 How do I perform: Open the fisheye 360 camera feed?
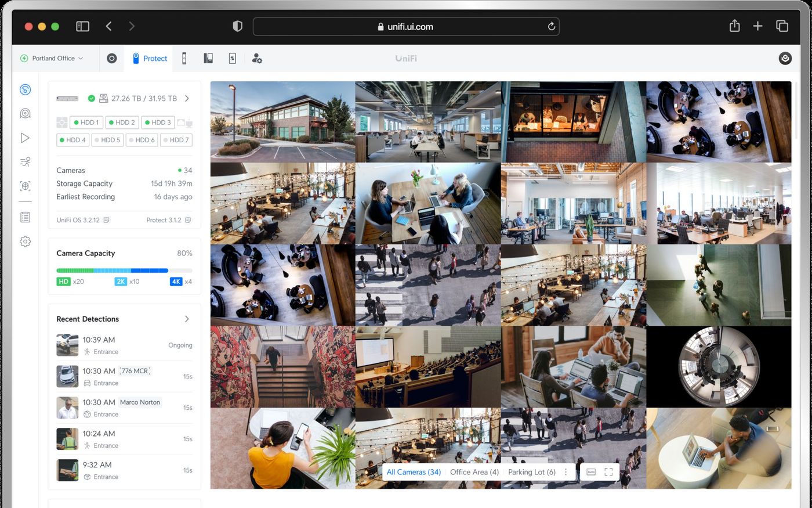pos(719,367)
